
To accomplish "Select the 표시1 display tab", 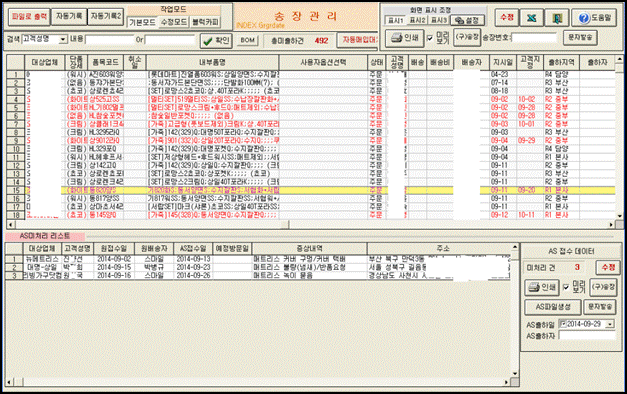I will tap(395, 20).
